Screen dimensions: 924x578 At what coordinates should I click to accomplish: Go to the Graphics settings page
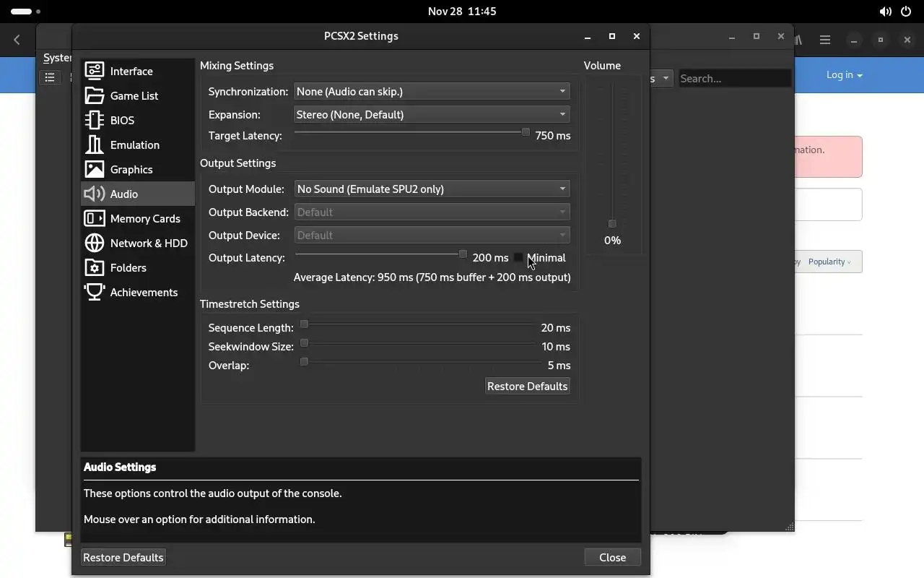137,169
